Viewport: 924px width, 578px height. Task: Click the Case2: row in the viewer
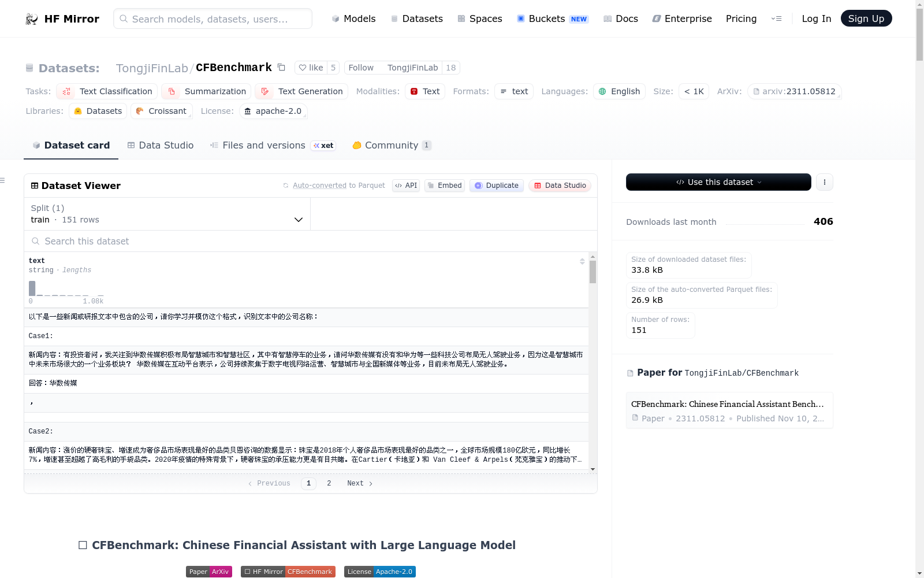306,431
